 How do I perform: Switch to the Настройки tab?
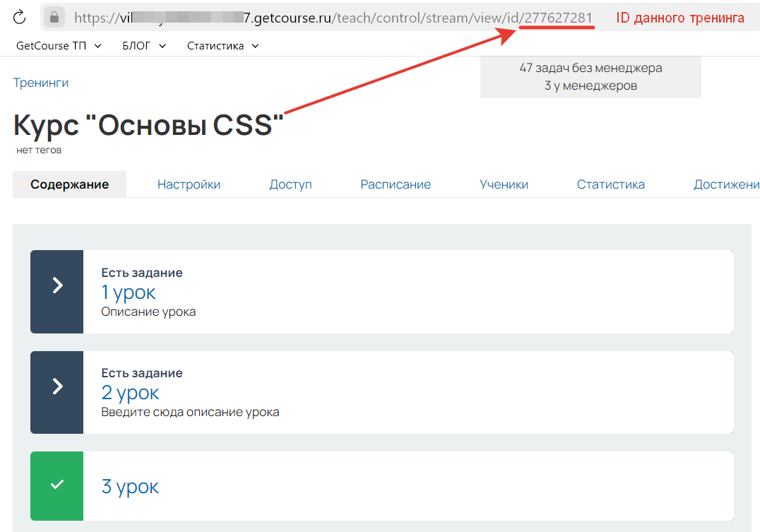189,184
